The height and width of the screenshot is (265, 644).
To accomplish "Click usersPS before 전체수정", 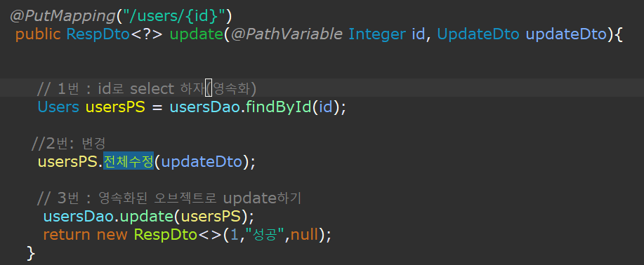I will pyautogui.click(x=67, y=162).
